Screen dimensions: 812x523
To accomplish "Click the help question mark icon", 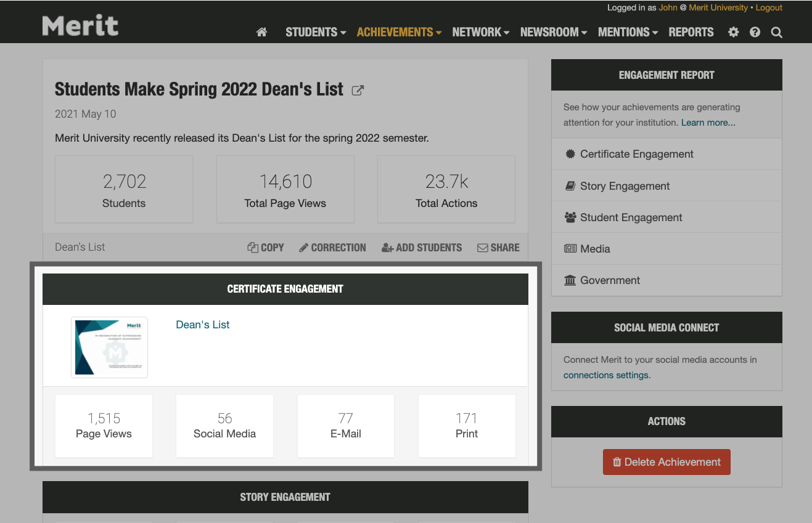I will click(755, 32).
